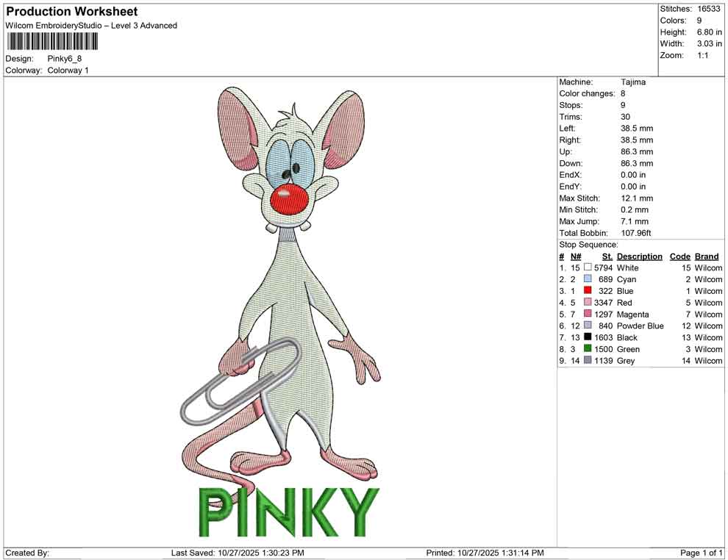Click the EndX value 0.00 in
This screenshot has width=728, height=560.
pos(633,175)
